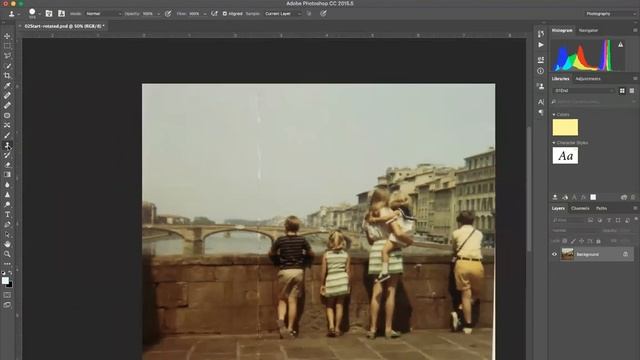The width and height of the screenshot is (640, 360).
Task: Toggle the Aligned checkbox
Action: coord(225,13)
